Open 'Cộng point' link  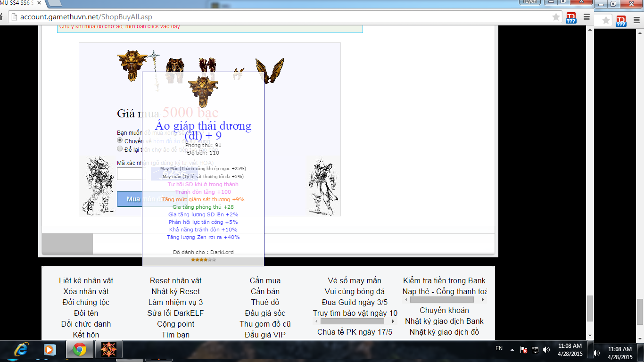(176, 324)
